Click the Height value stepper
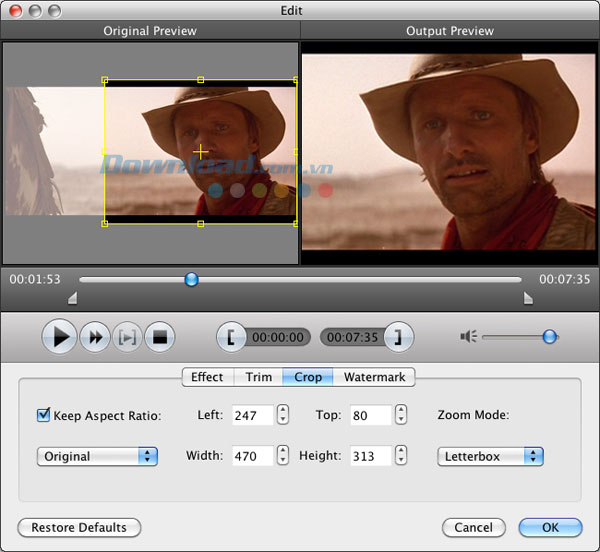The image size is (600, 552). click(401, 455)
